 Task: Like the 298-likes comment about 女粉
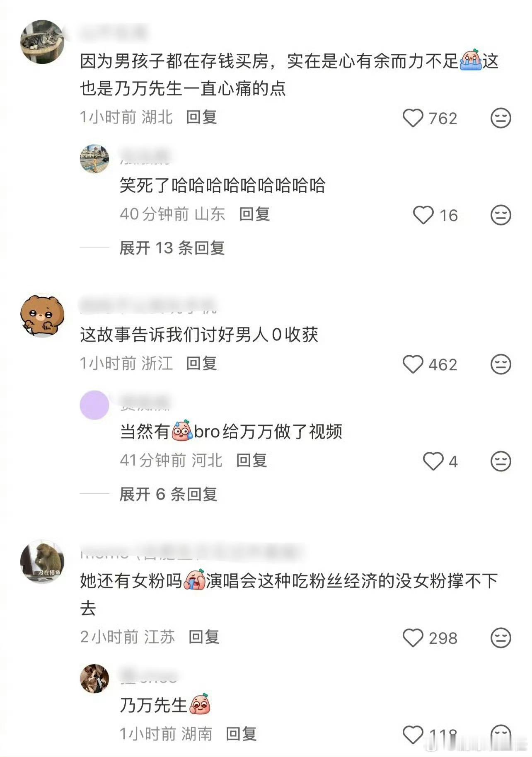tap(413, 638)
